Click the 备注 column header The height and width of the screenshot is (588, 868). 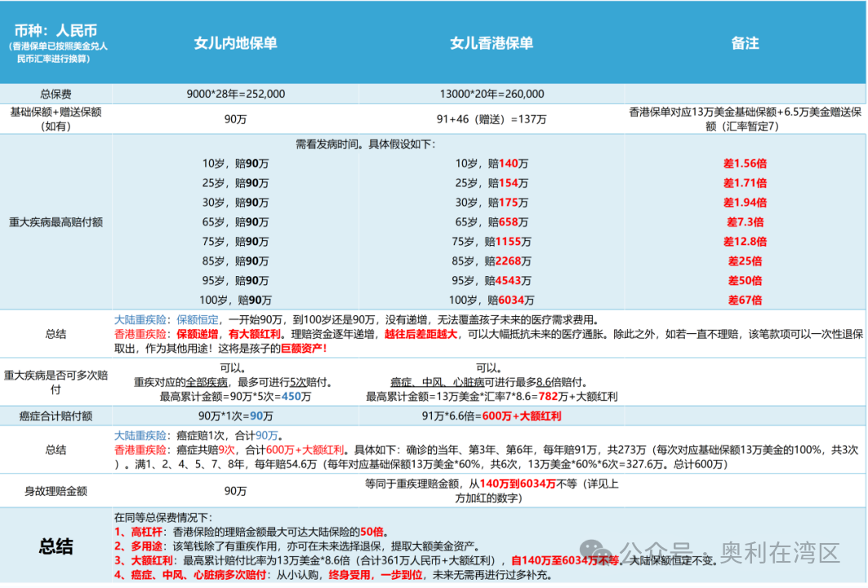[x=745, y=43]
